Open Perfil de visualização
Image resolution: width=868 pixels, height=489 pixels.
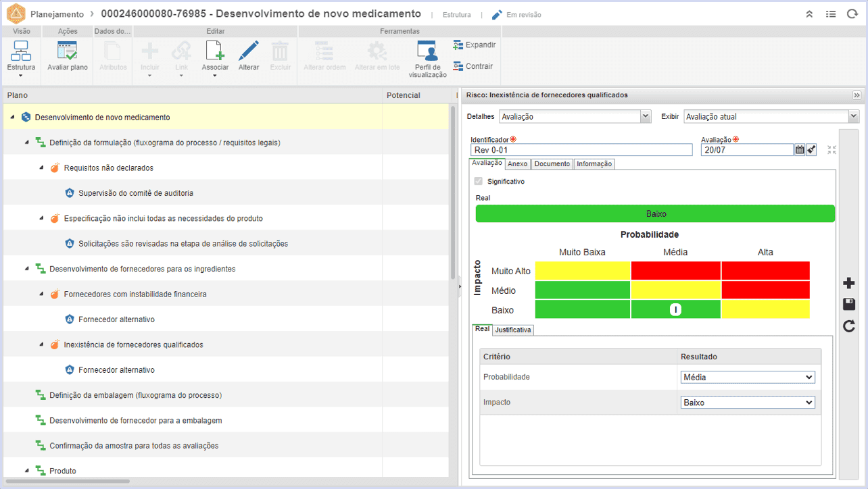[427, 51]
